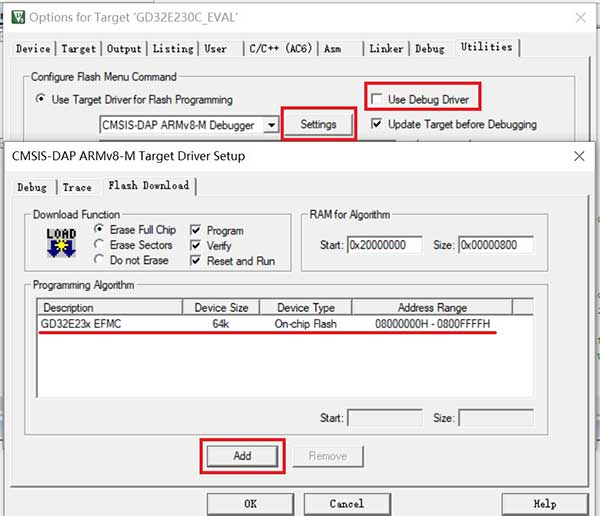The height and width of the screenshot is (516, 600).
Task: Click the Description column header
Action: pyautogui.click(x=110, y=307)
